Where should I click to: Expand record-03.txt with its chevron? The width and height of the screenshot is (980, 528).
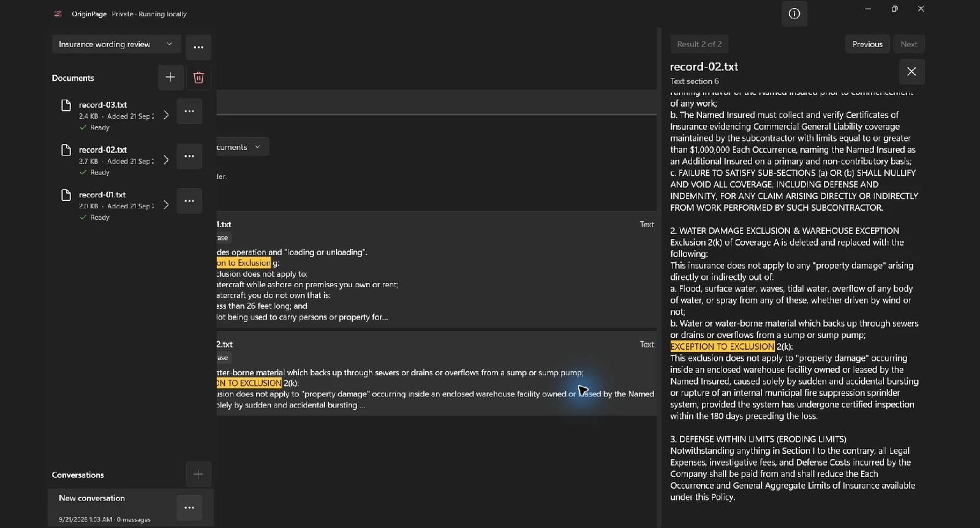pos(166,115)
